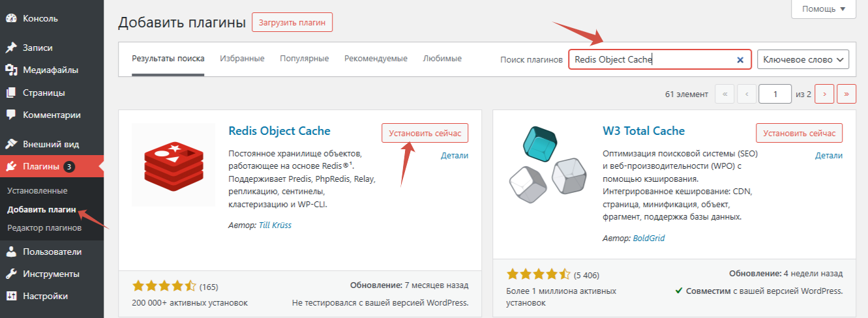Open Установленные plugins submenu item
The width and height of the screenshot is (868, 318).
tap(37, 191)
